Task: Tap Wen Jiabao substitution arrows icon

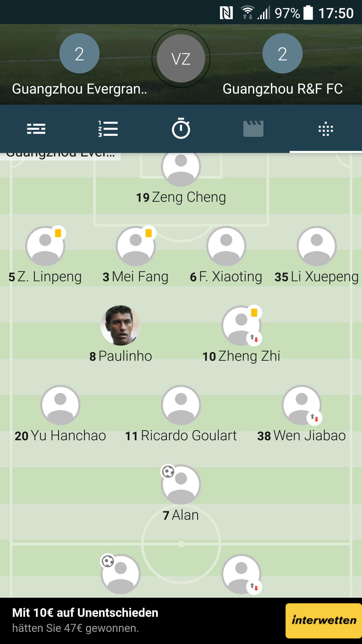Action: [x=314, y=418]
